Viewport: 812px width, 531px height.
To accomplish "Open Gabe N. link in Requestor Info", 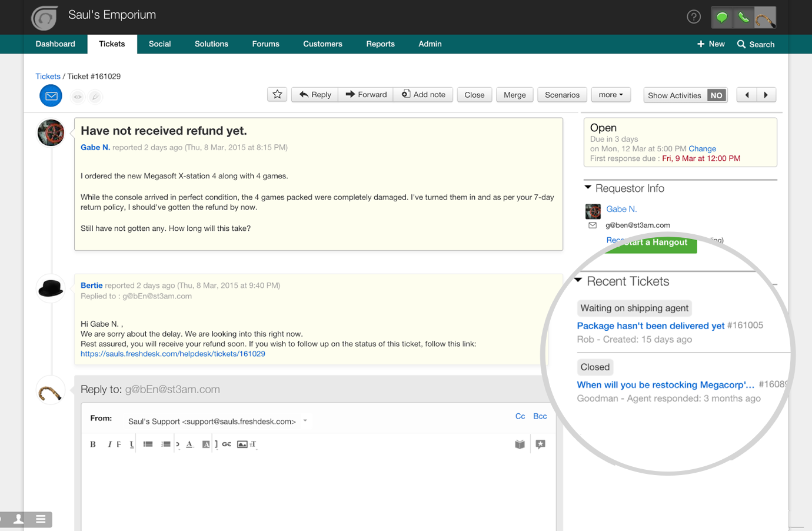I will click(621, 209).
